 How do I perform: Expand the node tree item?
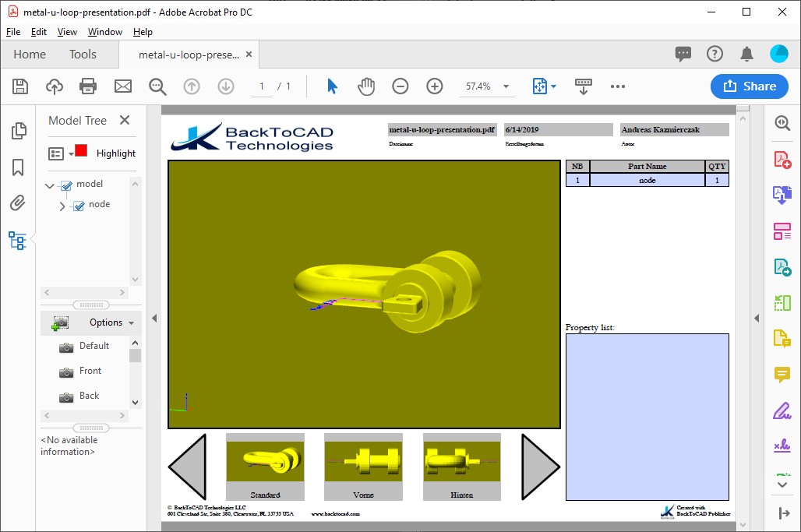(62, 206)
